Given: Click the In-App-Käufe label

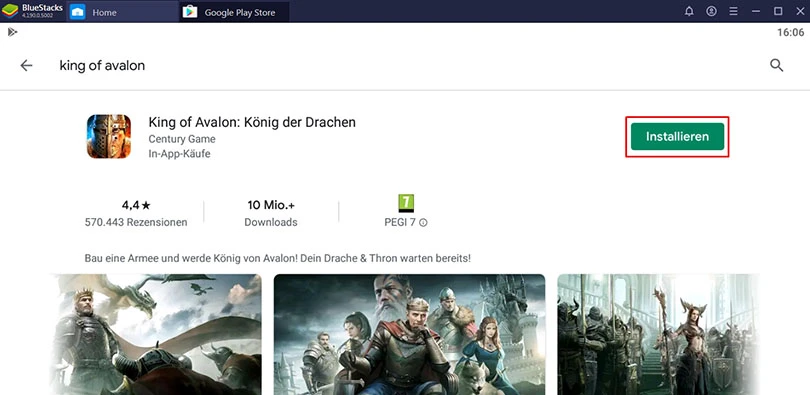Looking at the screenshot, I should coord(179,154).
